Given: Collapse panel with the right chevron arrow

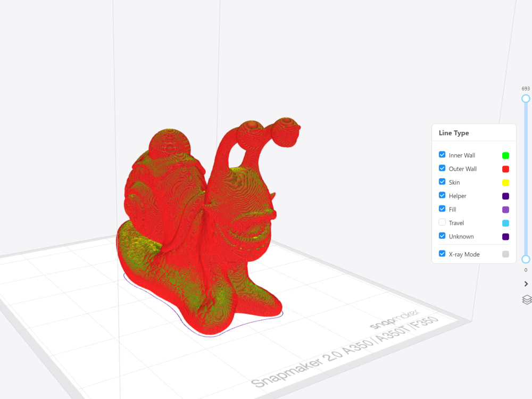Looking at the screenshot, I should [x=526, y=284].
